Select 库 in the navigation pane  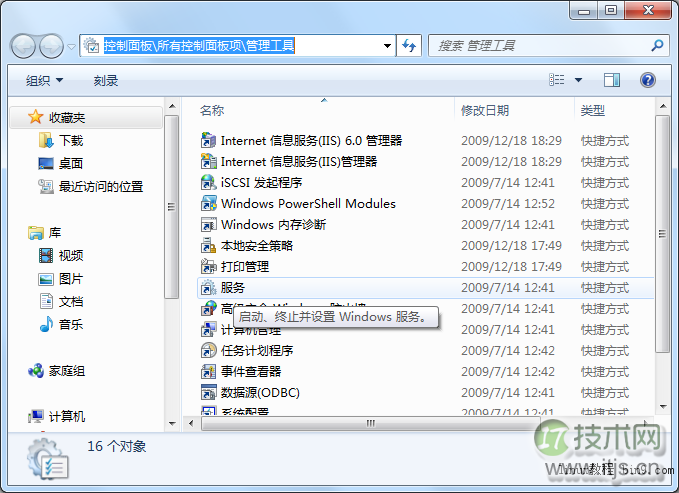click(x=55, y=233)
